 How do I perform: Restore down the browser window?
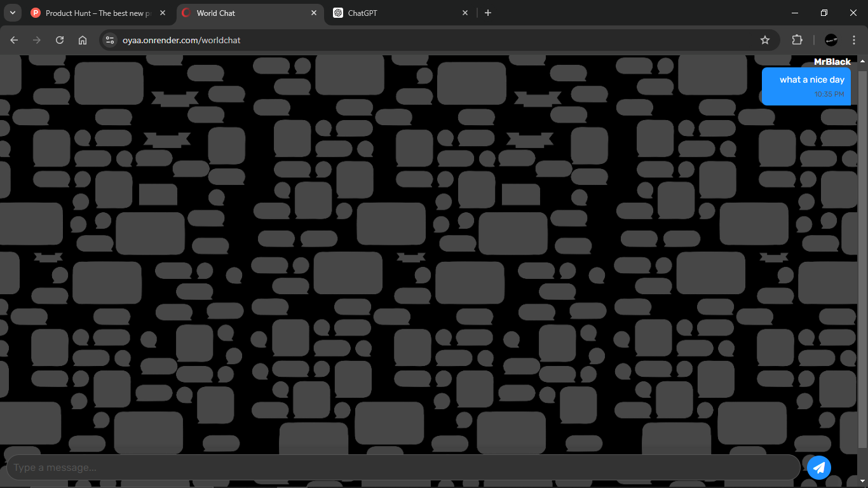[x=824, y=13]
